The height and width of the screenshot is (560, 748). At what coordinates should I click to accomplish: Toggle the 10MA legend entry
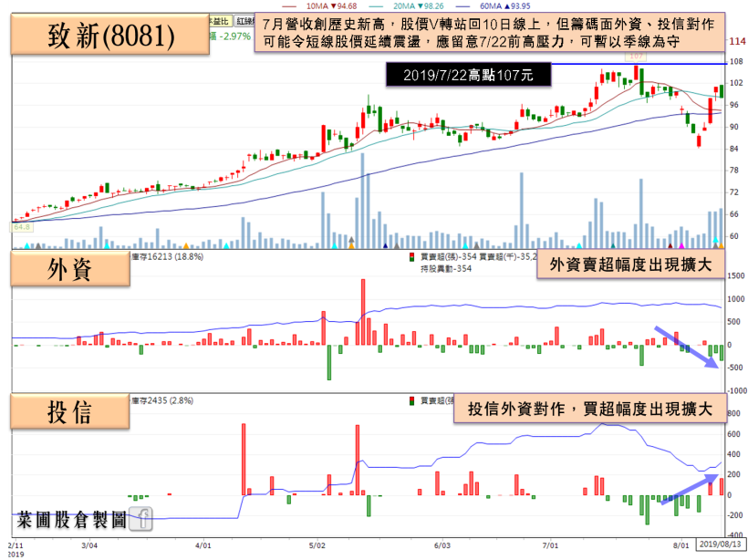319,5
